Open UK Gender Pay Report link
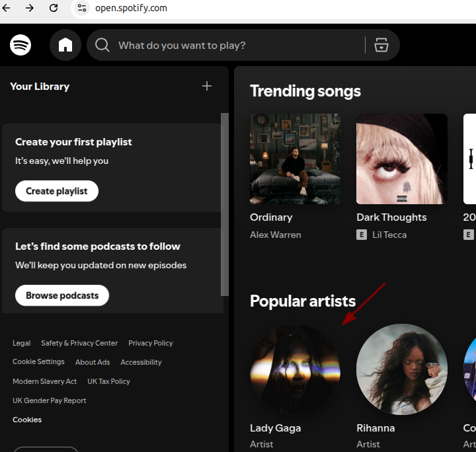The height and width of the screenshot is (452, 476). point(49,400)
